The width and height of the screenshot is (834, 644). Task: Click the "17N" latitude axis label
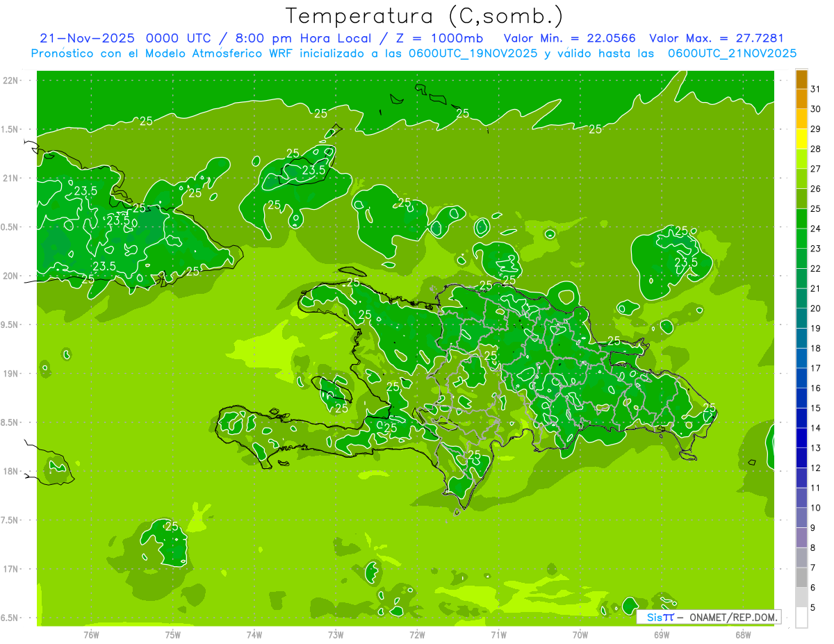click(10, 569)
